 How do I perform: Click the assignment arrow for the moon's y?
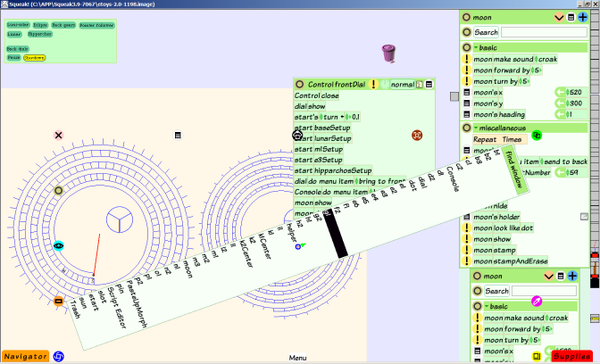(560, 103)
